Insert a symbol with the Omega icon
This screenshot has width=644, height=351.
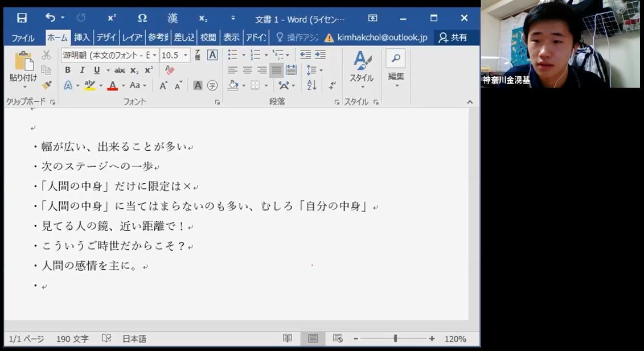point(142,18)
